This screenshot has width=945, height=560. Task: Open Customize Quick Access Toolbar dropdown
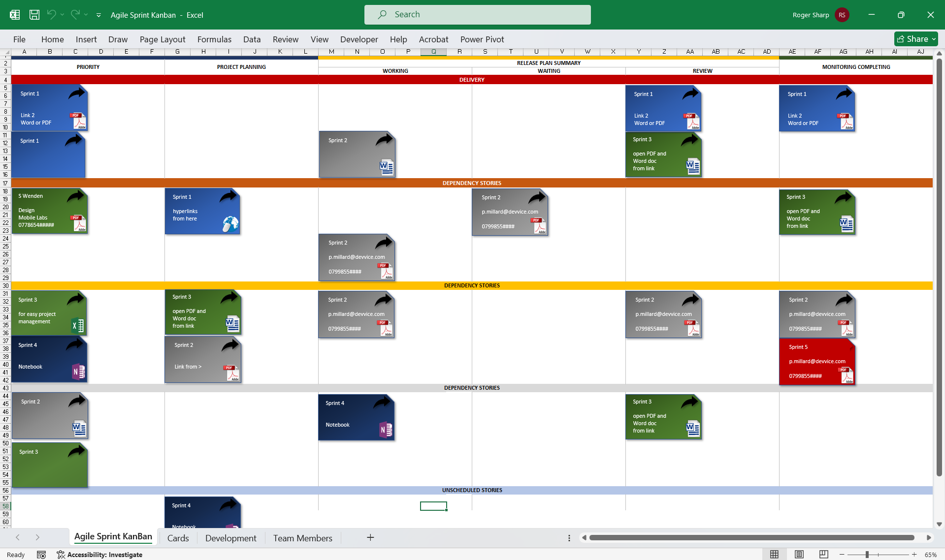pyautogui.click(x=98, y=15)
